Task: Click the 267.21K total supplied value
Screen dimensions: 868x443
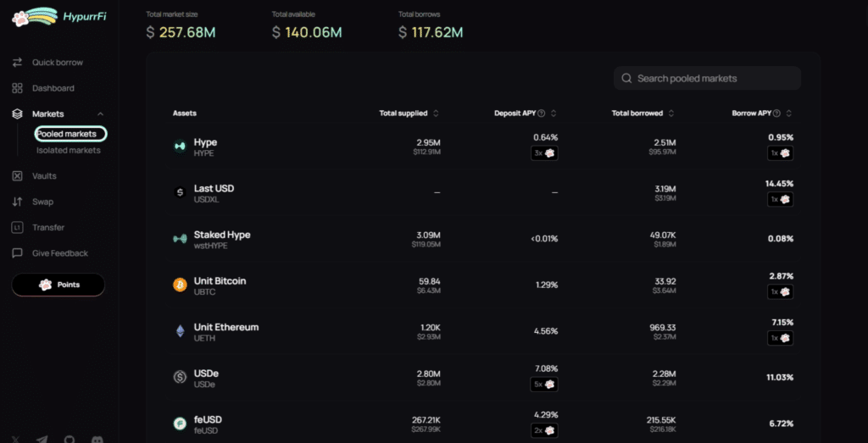Action: [x=426, y=420]
